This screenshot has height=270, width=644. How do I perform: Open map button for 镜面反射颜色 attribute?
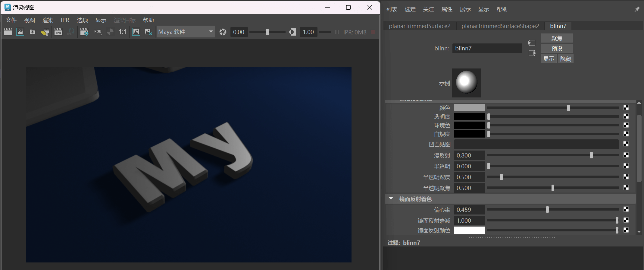click(626, 230)
